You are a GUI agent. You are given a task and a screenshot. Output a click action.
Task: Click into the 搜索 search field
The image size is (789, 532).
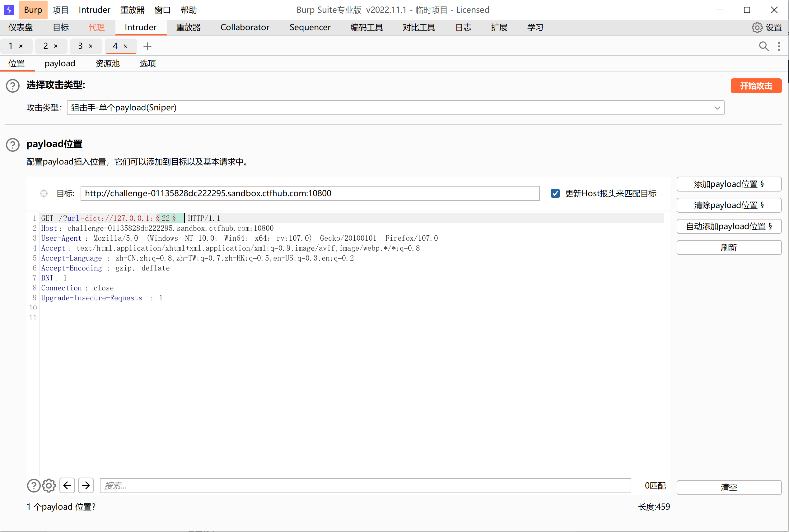pyautogui.click(x=365, y=486)
